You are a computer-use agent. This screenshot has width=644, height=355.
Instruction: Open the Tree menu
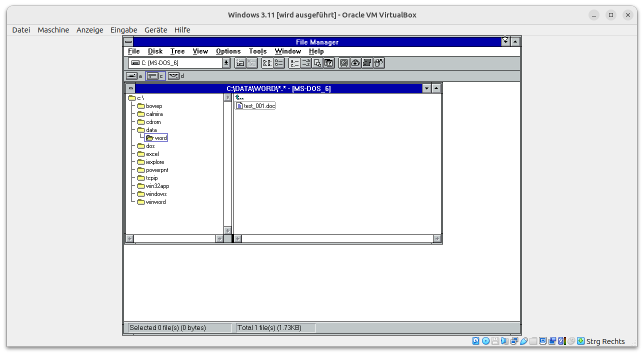pyautogui.click(x=177, y=51)
